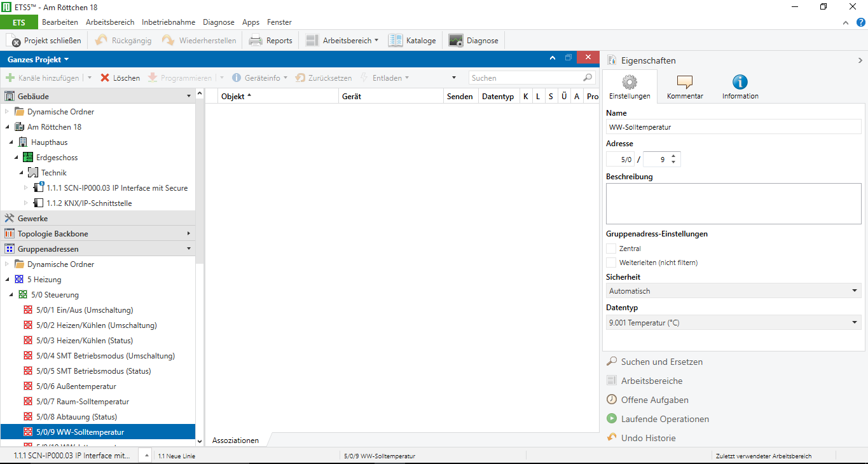Click the help question mark icon
Viewport: 868px width, 464px height.
point(860,22)
